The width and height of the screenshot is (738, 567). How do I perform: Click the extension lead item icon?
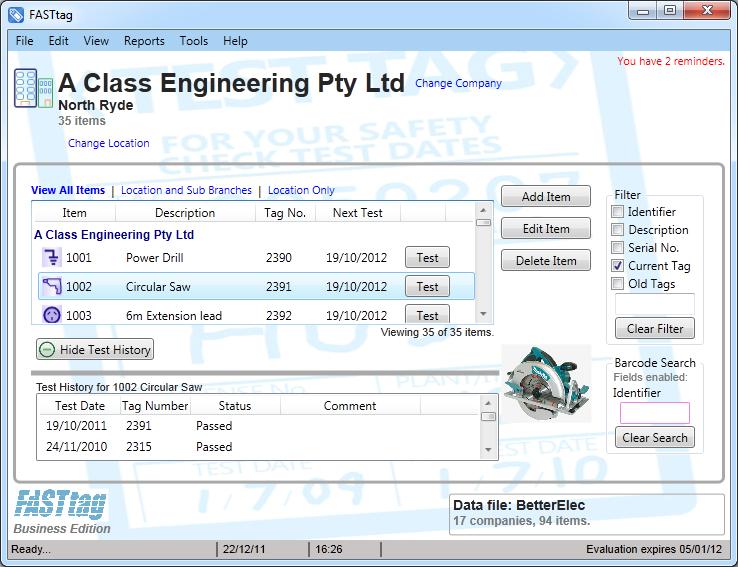click(51, 315)
